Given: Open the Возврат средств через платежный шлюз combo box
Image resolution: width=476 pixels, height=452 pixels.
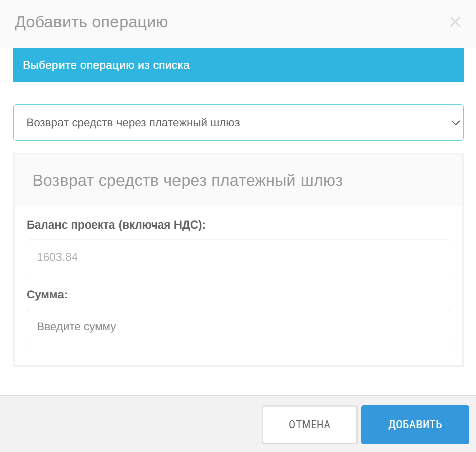Looking at the screenshot, I should (x=239, y=123).
